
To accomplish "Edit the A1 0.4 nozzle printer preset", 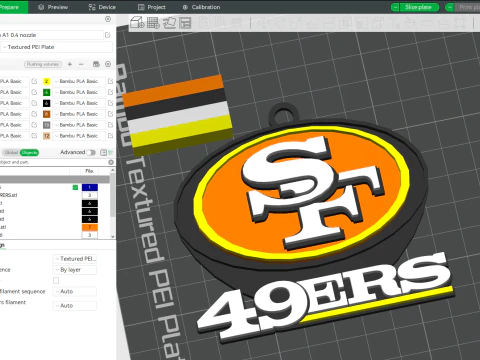I will (x=108, y=35).
